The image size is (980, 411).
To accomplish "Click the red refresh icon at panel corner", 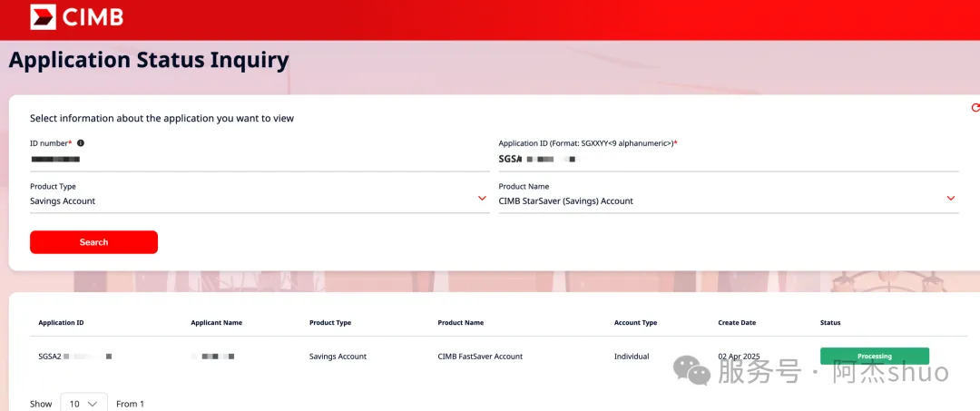I will (x=975, y=108).
